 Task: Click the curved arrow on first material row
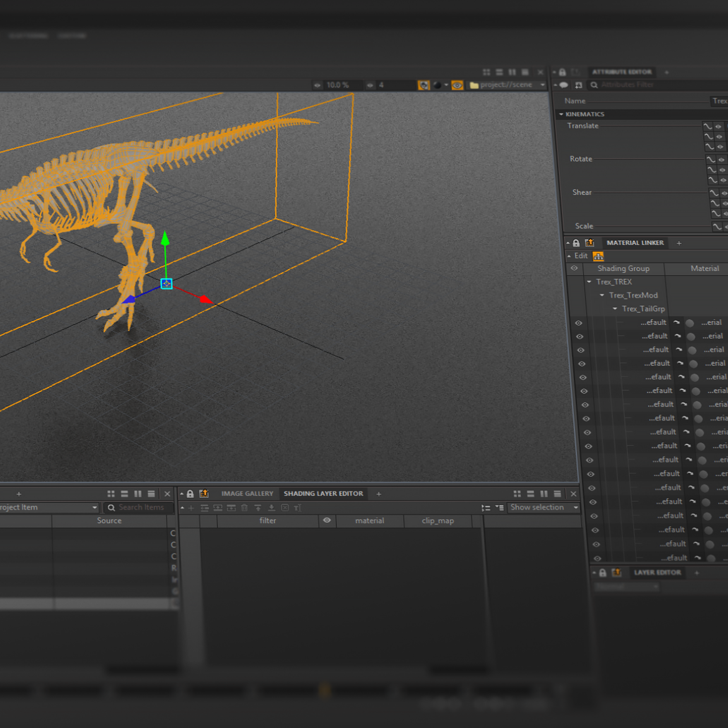pyautogui.click(x=677, y=323)
